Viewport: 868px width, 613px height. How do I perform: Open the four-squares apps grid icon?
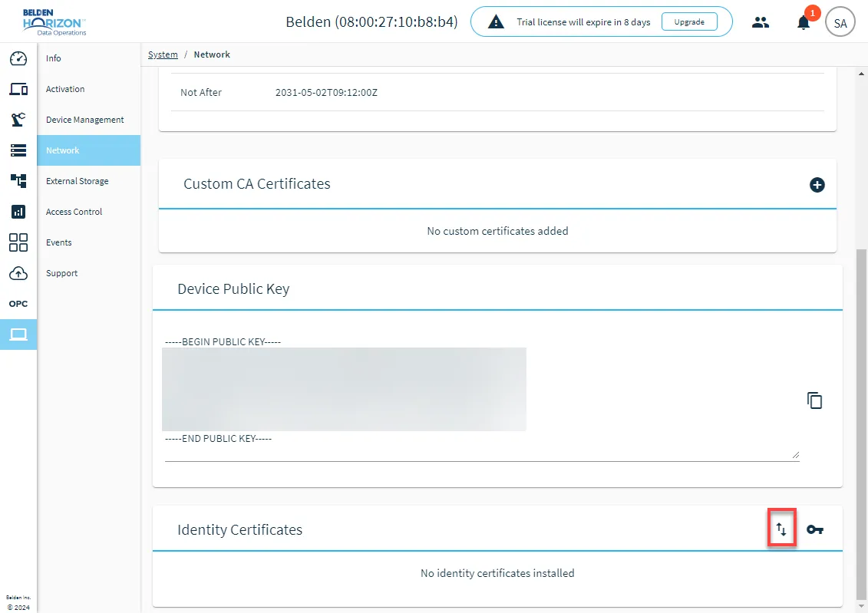18,242
